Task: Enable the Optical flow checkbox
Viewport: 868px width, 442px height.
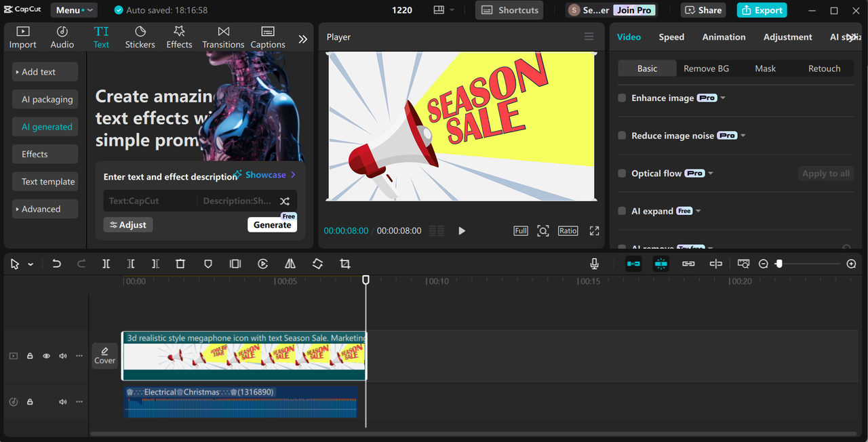Action: pyautogui.click(x=622, y=173)
